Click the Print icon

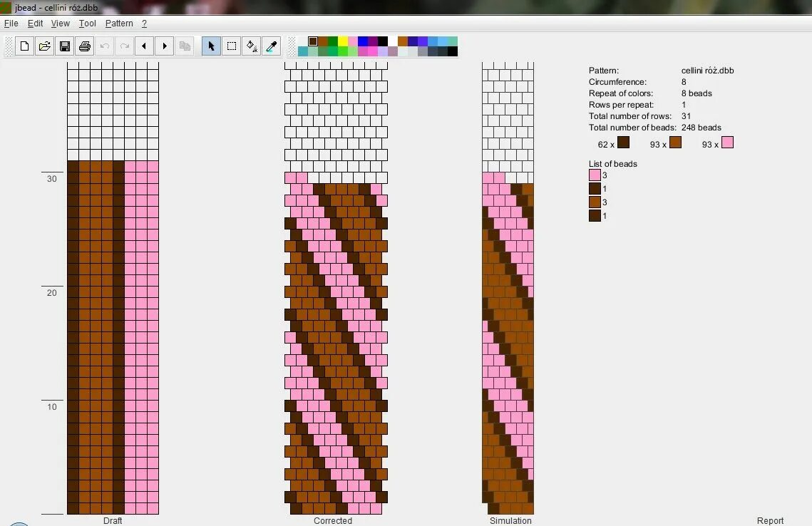(x=84, y=46)
